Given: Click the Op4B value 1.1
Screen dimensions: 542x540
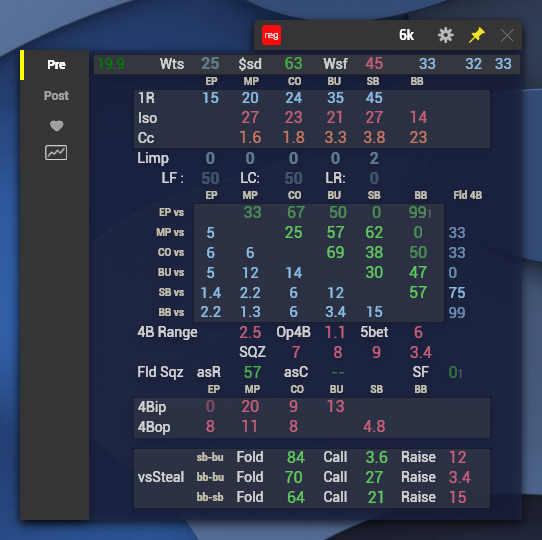Looking at the screenshot, I should pyautogui.click(x=335, y=333).
